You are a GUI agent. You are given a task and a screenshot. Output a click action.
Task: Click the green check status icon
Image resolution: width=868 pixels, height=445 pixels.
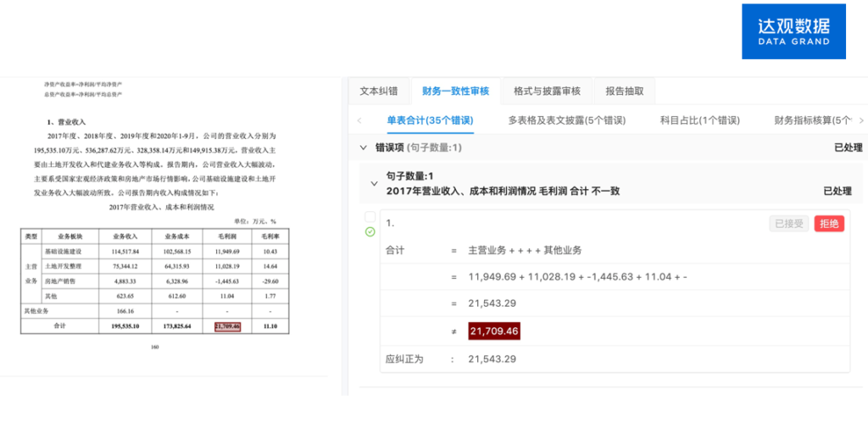point(370,231)
